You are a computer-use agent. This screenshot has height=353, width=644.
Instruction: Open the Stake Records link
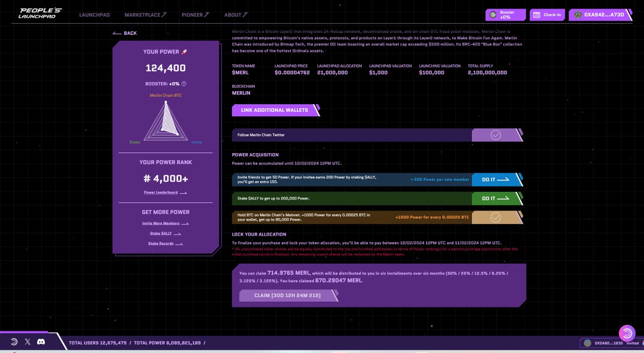click(x=165, y=243)
